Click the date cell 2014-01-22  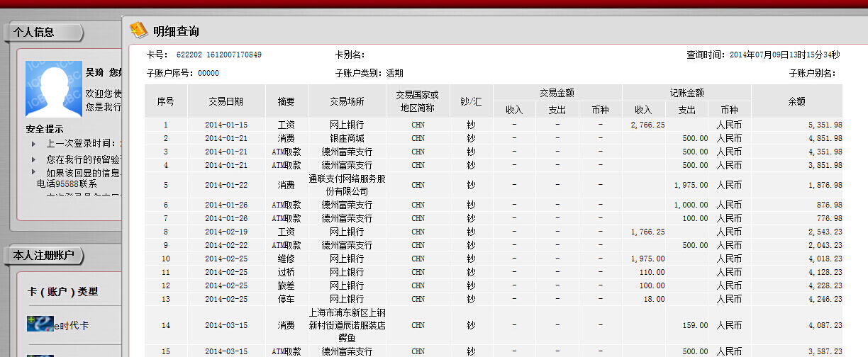pos(226,185)
